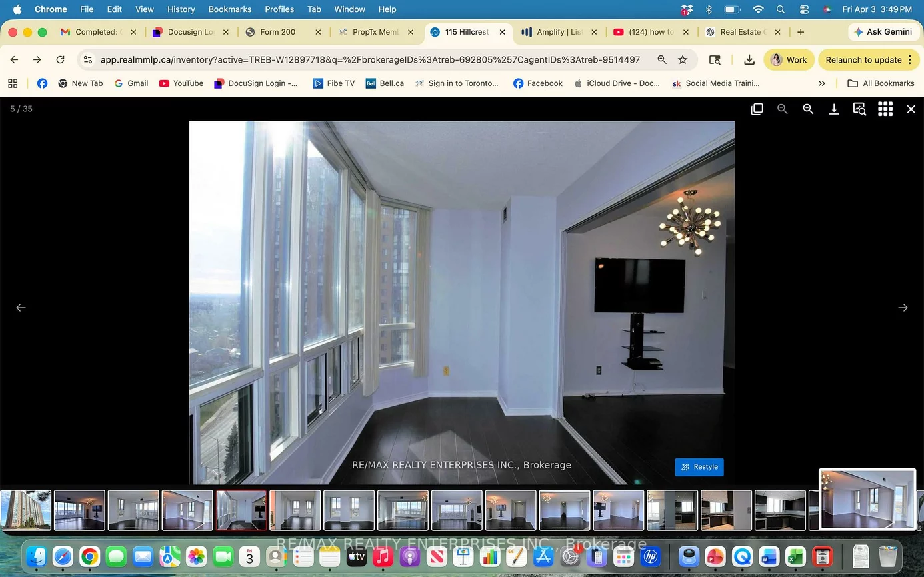This screenshot has width=924, height=577.
Task: Check the battery level indicator
Action: tap(731, 9)
